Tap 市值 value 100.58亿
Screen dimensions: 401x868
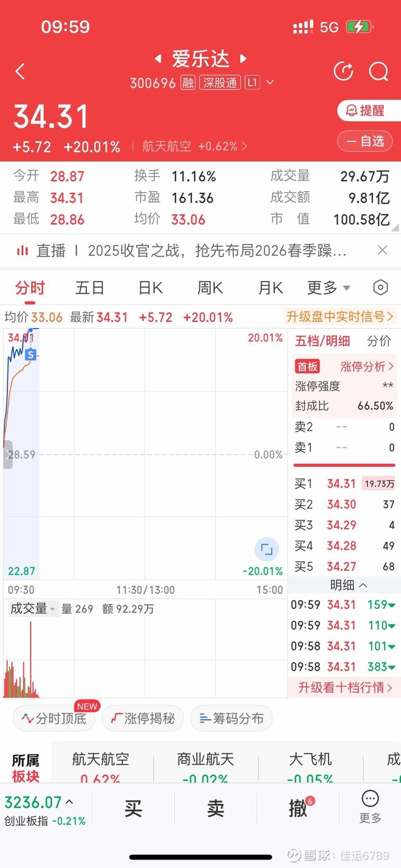pos(362,219)
